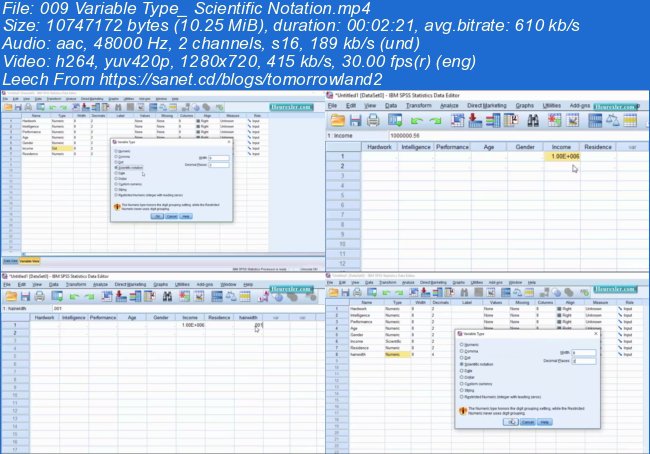650x454 pixels.
Task: Click green Undo arrow in top-right panel
Action: click(x=416, y=121)
